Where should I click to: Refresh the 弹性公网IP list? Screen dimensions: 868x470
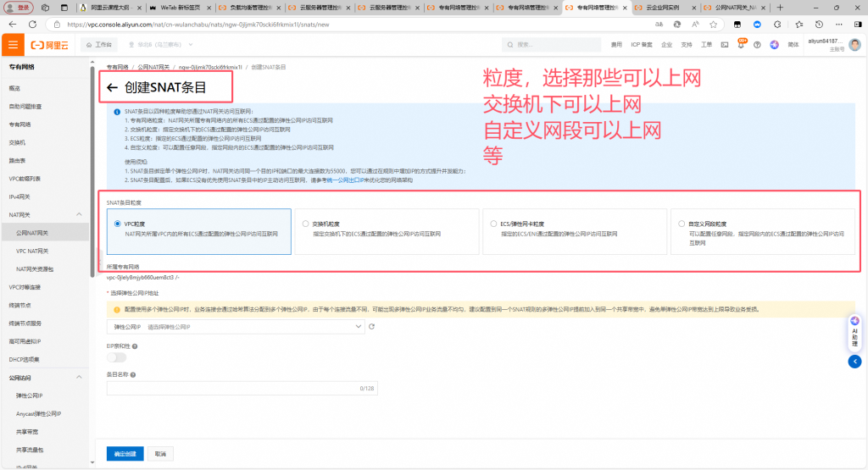pos(371,326)
